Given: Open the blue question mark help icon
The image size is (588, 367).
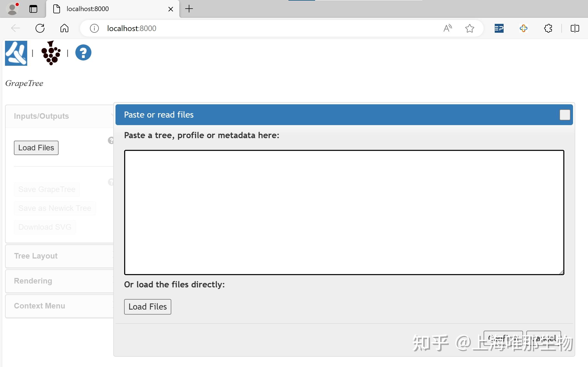Looking at the screenshot, I should [x=83, y=52].
